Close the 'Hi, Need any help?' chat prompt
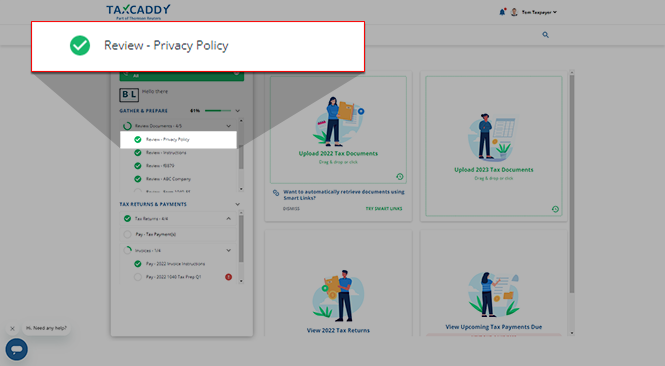 coord(12,329)
